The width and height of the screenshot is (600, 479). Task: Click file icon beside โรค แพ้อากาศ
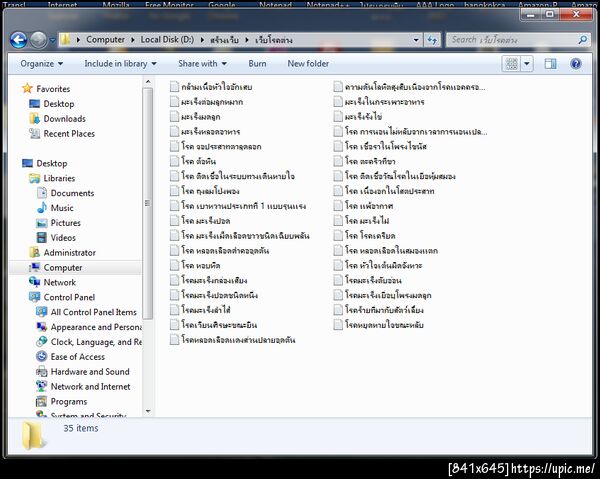point(338,206)
